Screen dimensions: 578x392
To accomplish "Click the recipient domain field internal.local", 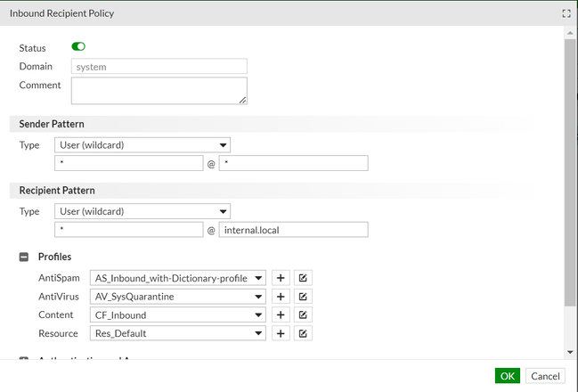I will (293, 230).
